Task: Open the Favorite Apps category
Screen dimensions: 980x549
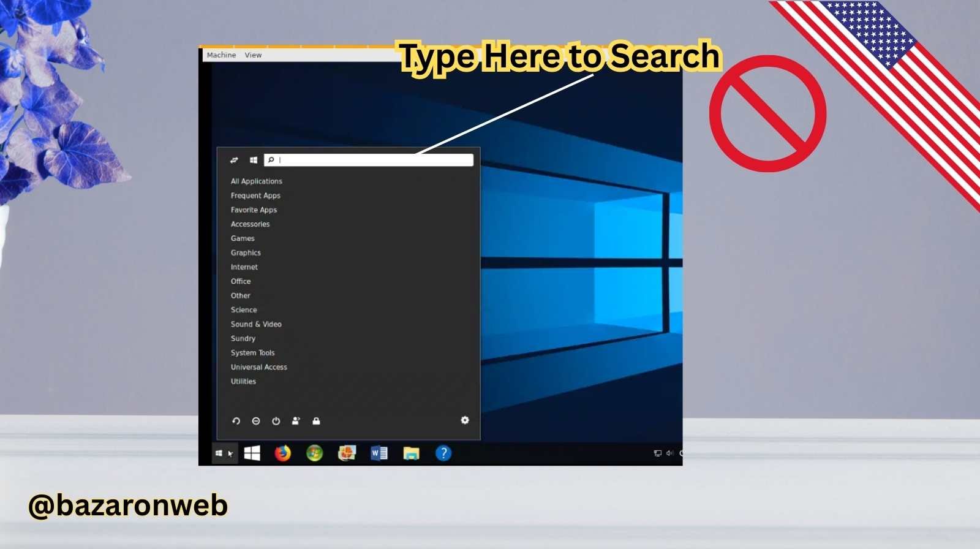Action: coord(254,210)
